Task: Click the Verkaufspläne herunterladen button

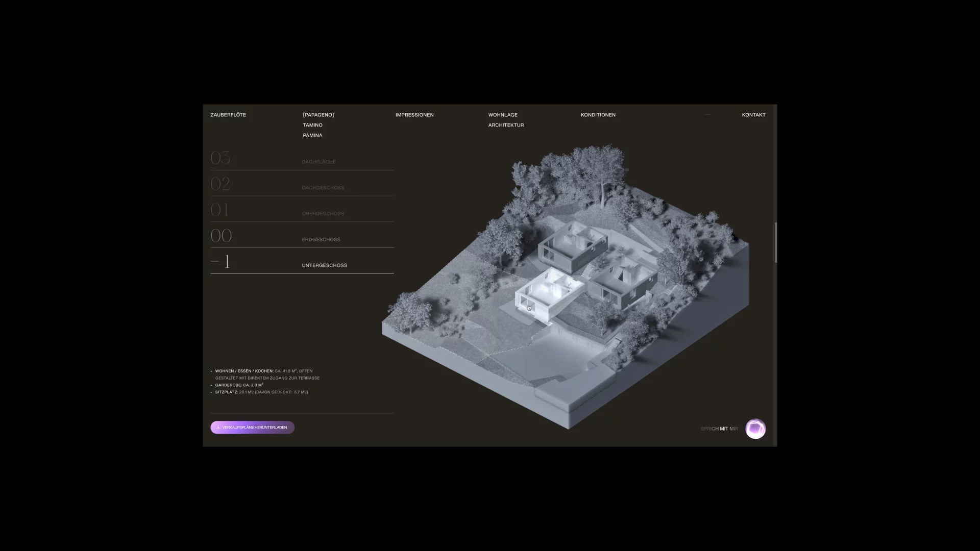Action: click(x=252, y=428)
